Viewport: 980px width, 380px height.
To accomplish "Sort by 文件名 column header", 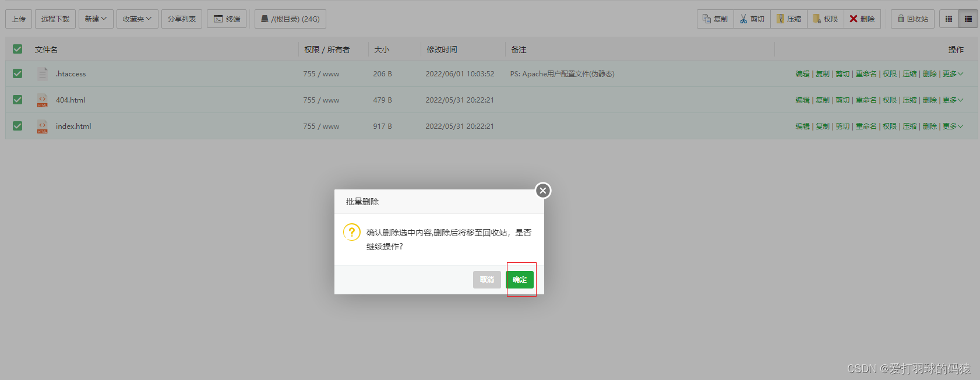I will pyautogui.click(x=46, y=50).
